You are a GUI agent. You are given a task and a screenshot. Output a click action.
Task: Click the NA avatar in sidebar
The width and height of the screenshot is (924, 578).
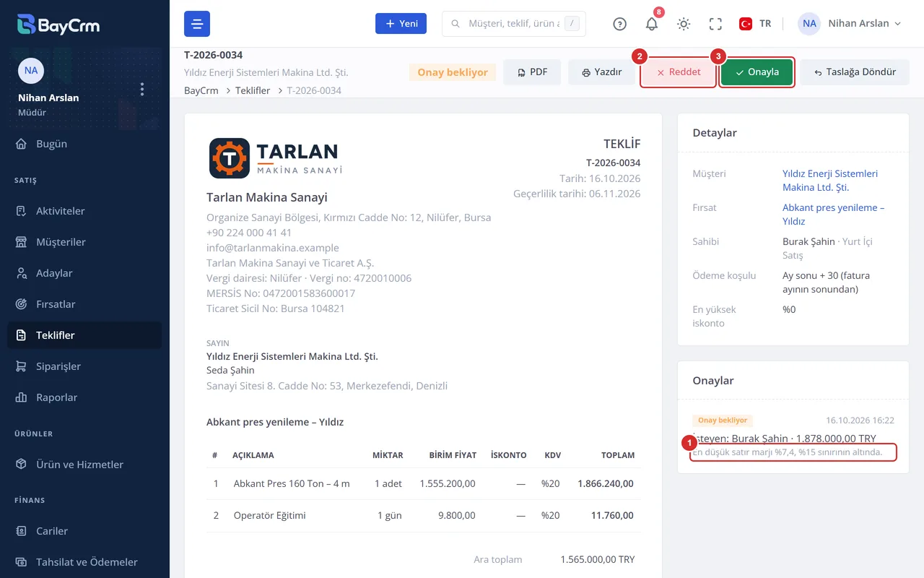coord(31,71)
